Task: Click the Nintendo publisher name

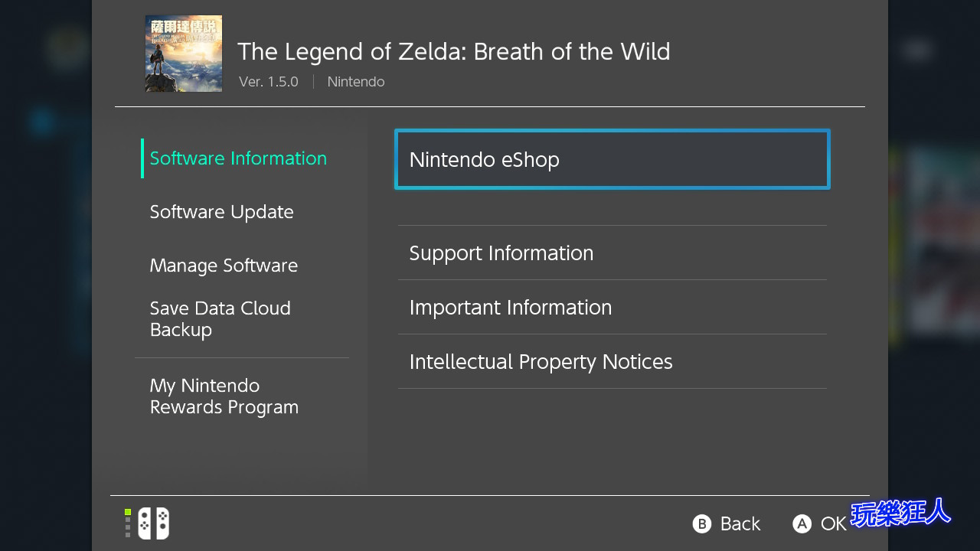Action: [356, 82]
